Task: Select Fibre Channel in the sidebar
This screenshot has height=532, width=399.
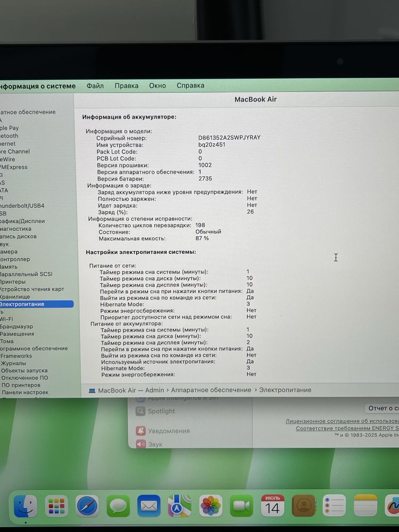Action: click(x=15, y=151)
